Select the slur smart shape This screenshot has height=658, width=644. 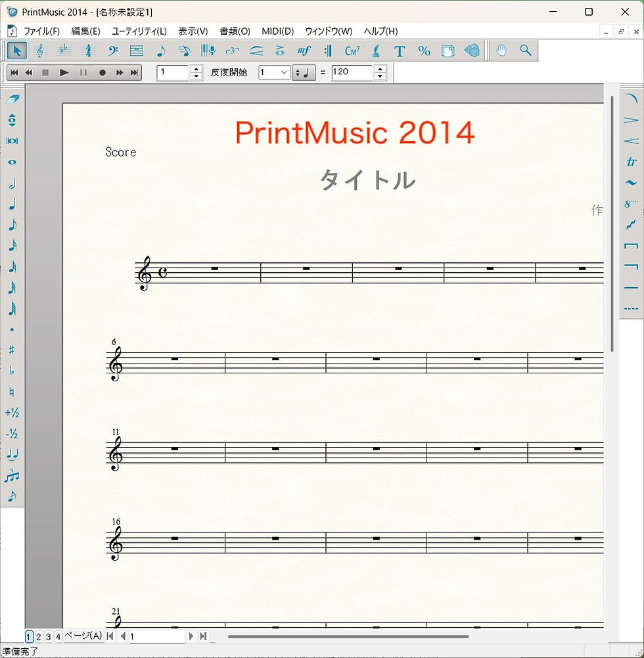[631, 99]
